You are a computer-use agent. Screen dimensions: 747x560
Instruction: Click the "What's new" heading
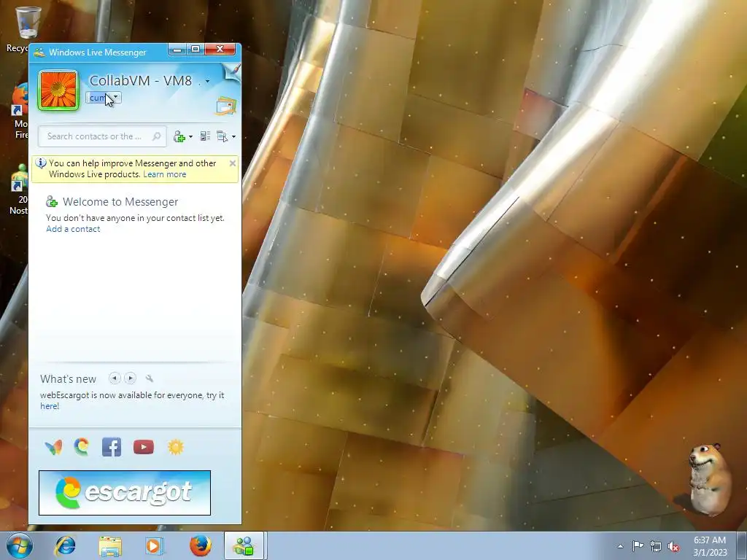(x=68, y=379)
